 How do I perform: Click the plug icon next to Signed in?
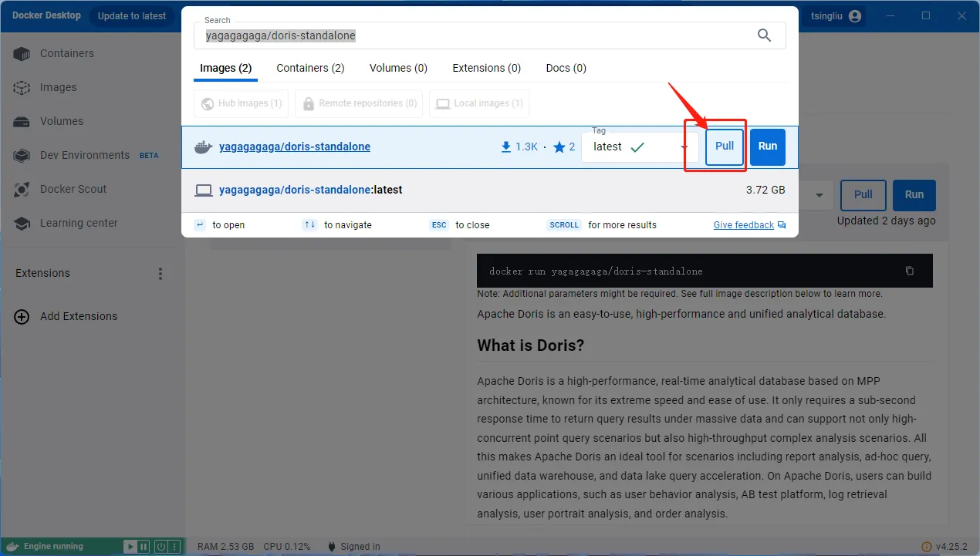pyautogui.click(x=332, y=547)
